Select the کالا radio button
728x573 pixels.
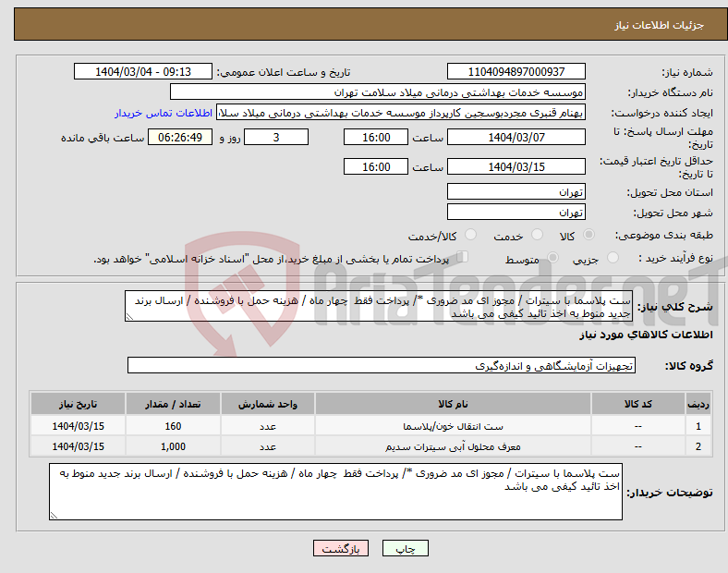coord(588,235)
